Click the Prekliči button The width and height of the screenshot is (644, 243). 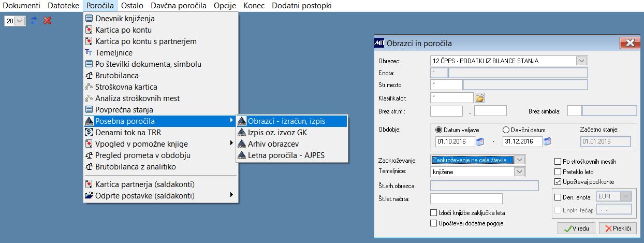point(618,228)
